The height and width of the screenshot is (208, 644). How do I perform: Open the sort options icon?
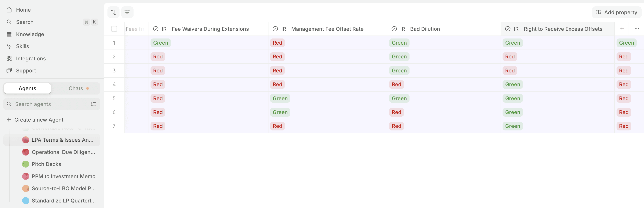pyautogui.click(x=113, y=12)
